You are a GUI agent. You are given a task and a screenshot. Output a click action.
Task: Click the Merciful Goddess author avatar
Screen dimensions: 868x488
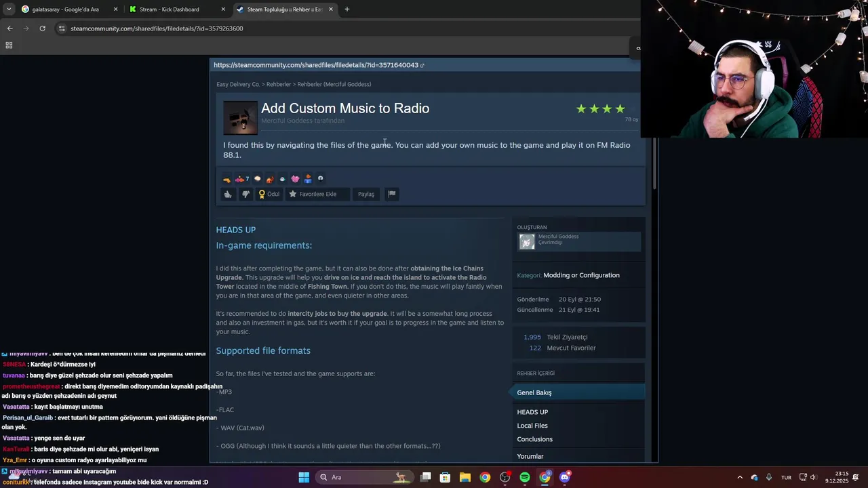527,241
